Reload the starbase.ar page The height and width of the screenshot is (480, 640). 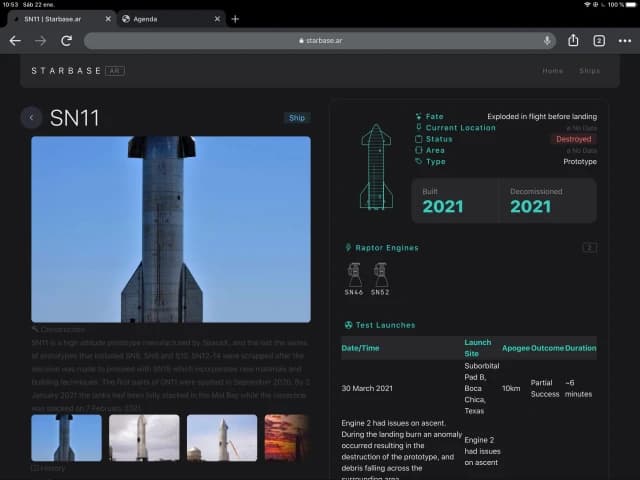click(67, 41)
